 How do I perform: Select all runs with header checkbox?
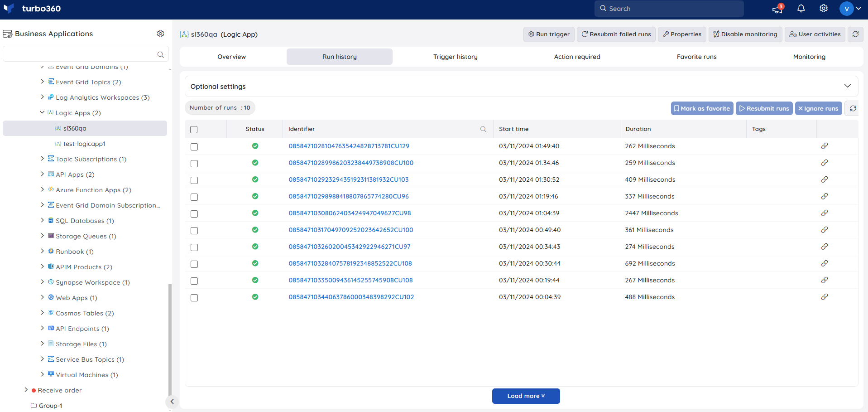click(194, 130)
